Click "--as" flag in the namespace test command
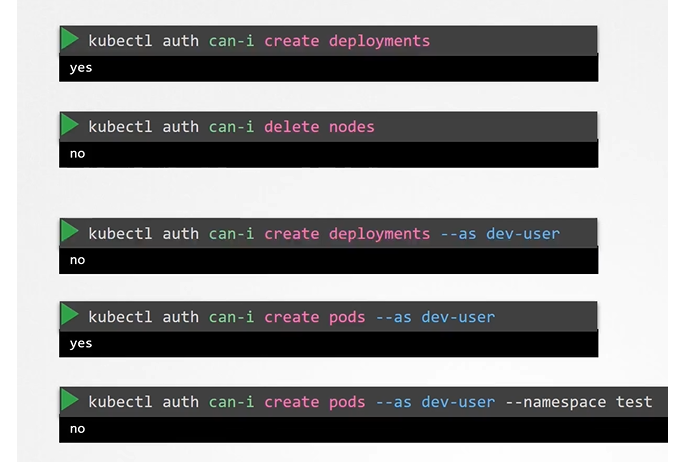 pyautogui.click(x=393, y=402)
